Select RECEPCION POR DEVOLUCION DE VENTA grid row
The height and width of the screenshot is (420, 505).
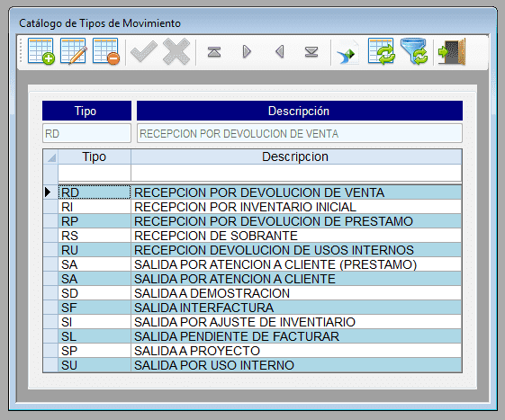pos(296,192)
